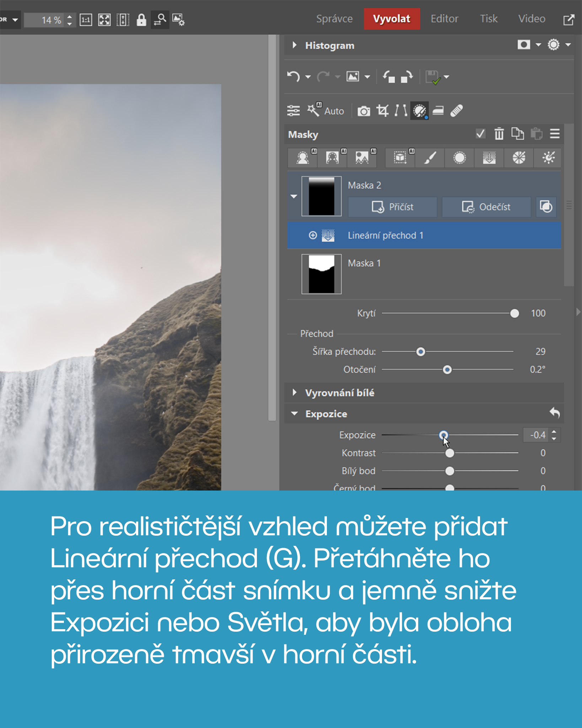Select the radial gradient mask tool
This screenshot has width=582, height=728.
pyautogui.click(x=459, y=157)
